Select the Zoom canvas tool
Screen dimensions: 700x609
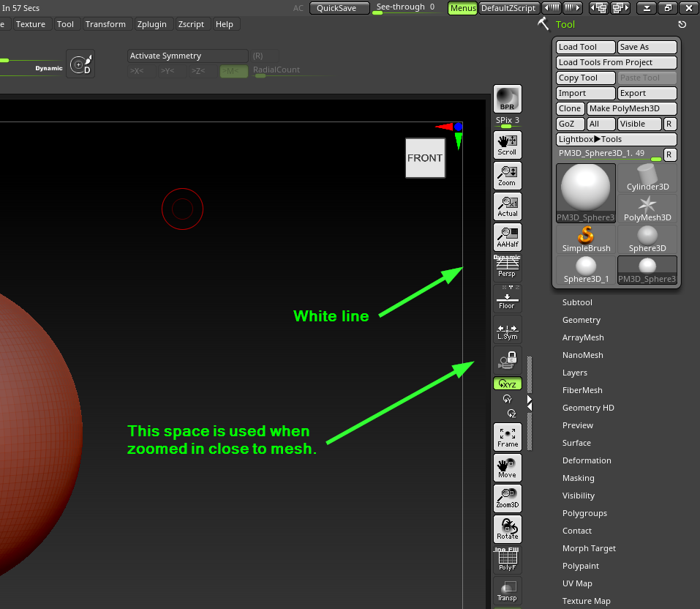coord(507,176)
